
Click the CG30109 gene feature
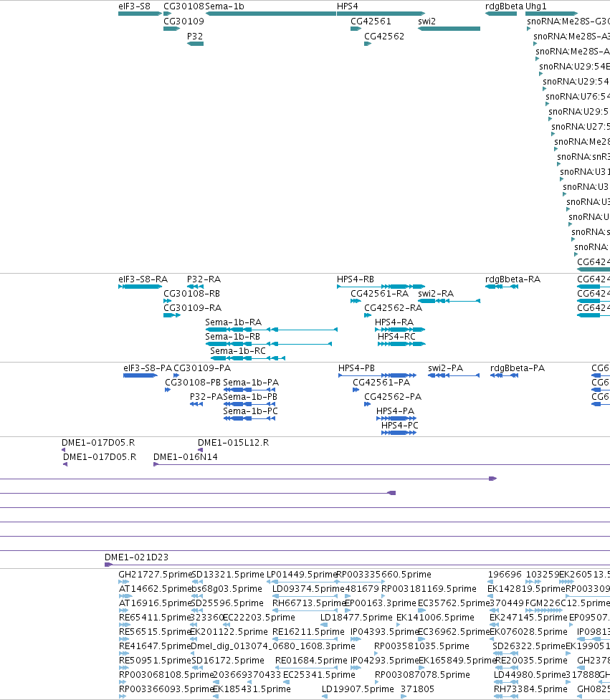(x=171, y=29)
